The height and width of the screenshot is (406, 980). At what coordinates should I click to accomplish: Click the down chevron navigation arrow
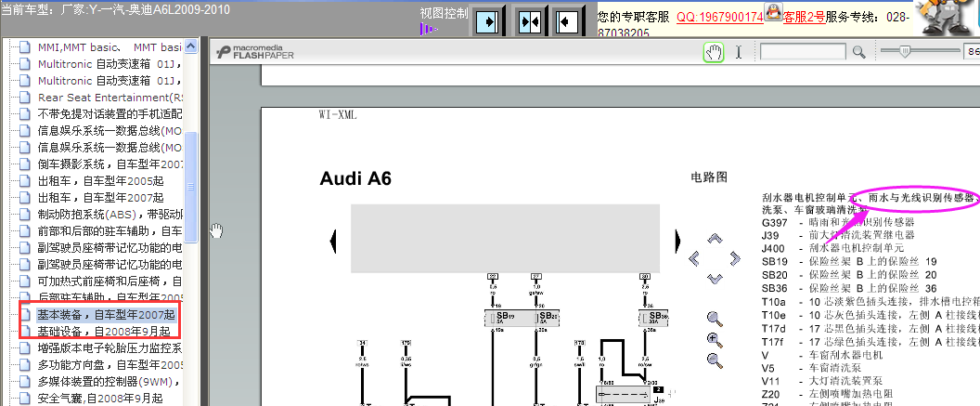pos(715,279)
